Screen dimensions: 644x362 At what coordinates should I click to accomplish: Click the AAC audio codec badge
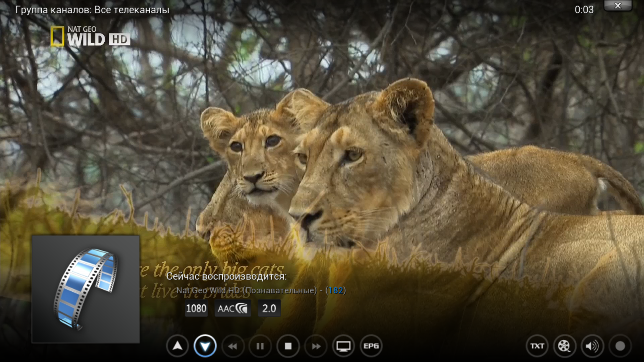tap(232, 308)
